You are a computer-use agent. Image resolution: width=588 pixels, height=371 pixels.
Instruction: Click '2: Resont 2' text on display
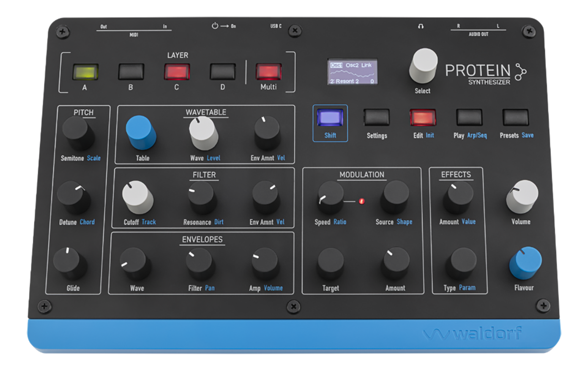(x=344, y=81)
